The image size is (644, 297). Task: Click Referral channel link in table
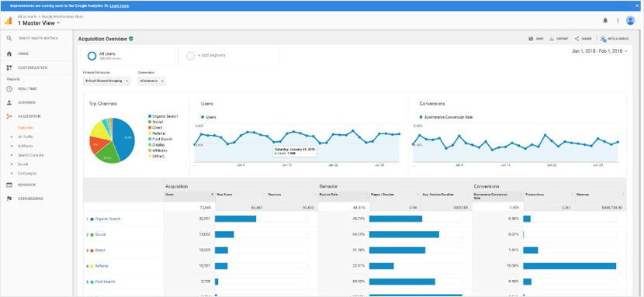102,266
